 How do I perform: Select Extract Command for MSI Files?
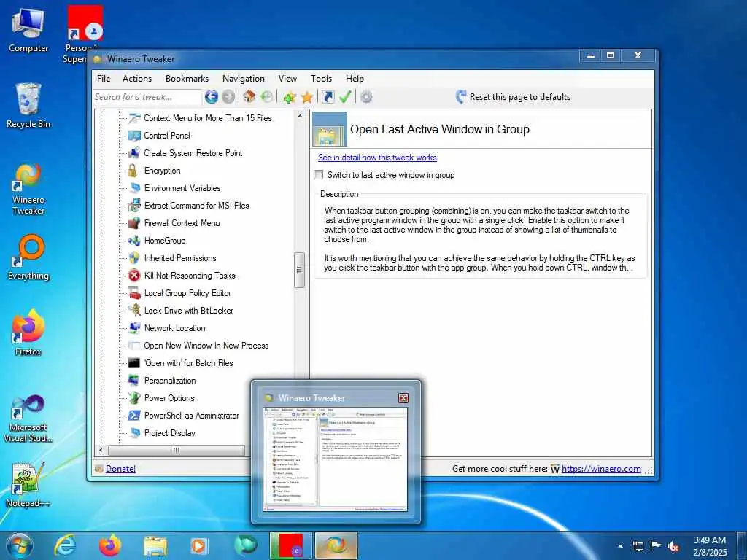(197, 205)
